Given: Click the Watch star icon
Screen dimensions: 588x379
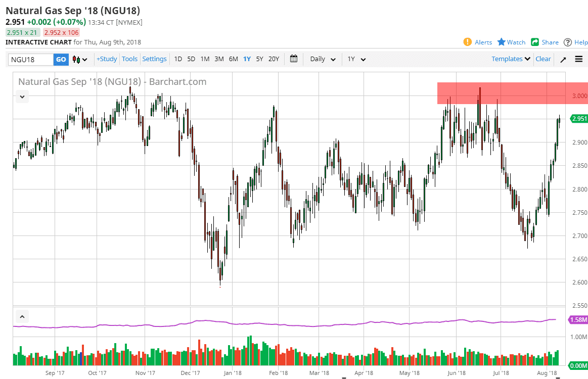Looking at the screenshot, I should pos(502,42).
